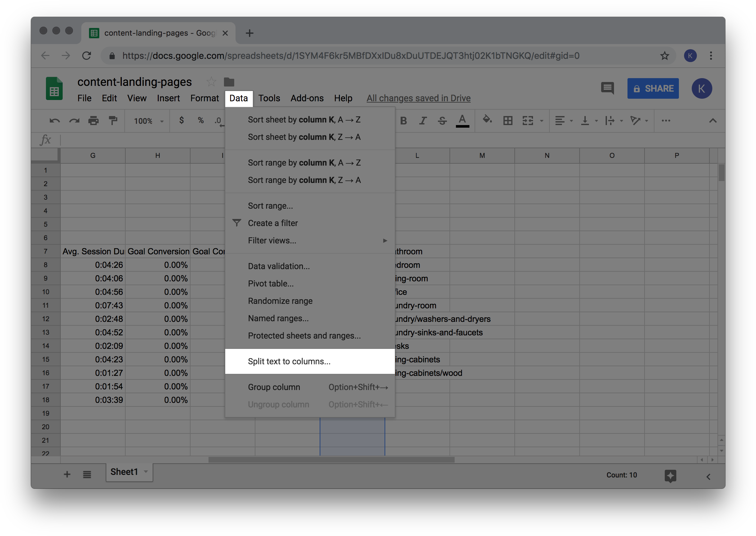Open the View menu
The width and height of the screenshot is (756, 536).
137,98
